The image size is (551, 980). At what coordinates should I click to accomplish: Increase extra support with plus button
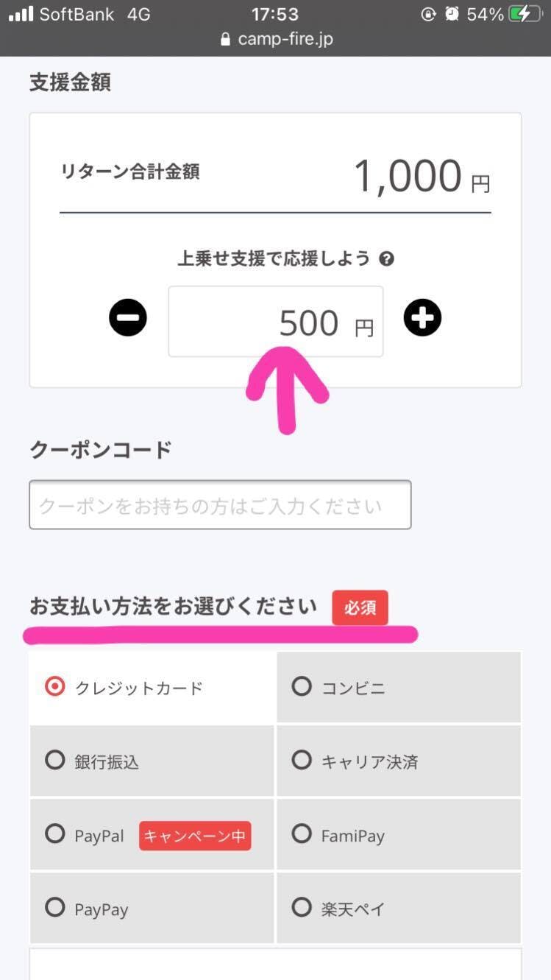(422, 318)
